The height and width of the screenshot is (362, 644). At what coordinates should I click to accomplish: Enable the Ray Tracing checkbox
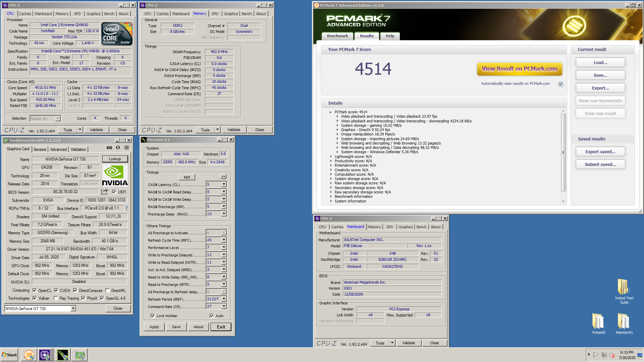(56, 298)
